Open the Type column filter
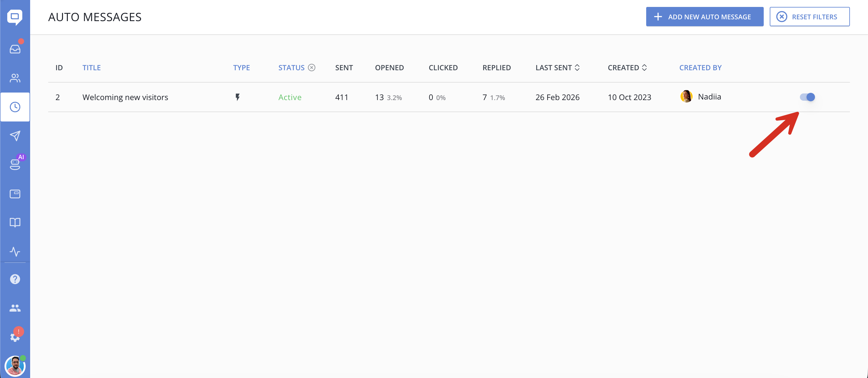 click(x=241, y=68)
